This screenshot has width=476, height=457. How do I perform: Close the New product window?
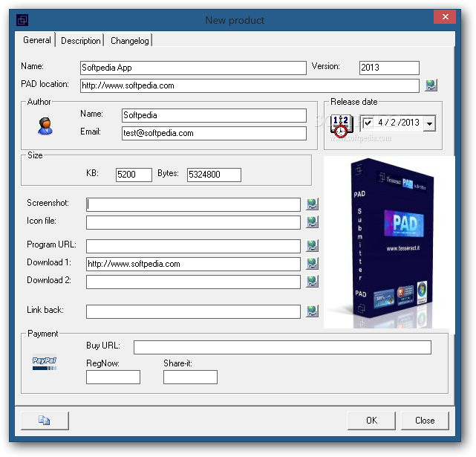point(445,17)
